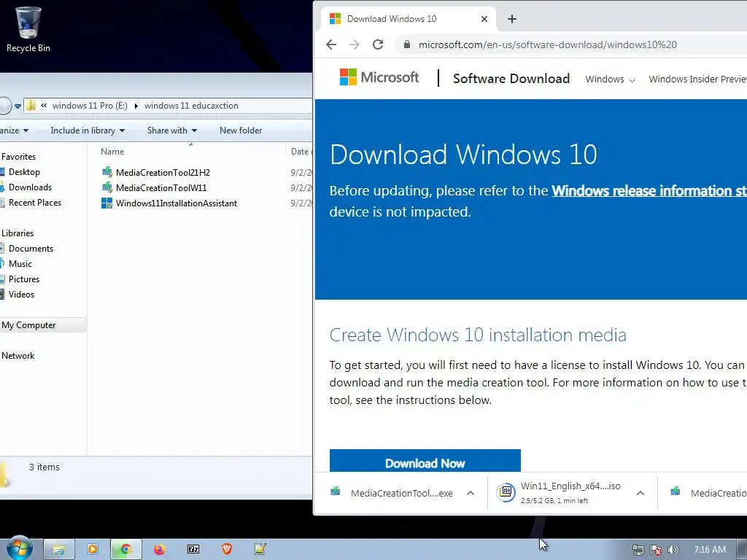The height and width of the screenshot is (560, 747).
Task: Open the Pictures library
Action: (x=24, y=279)
